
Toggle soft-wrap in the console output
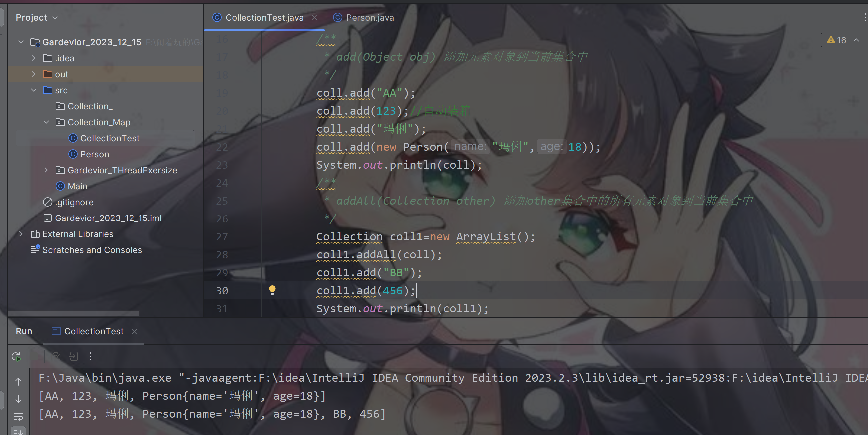[19, 417]
